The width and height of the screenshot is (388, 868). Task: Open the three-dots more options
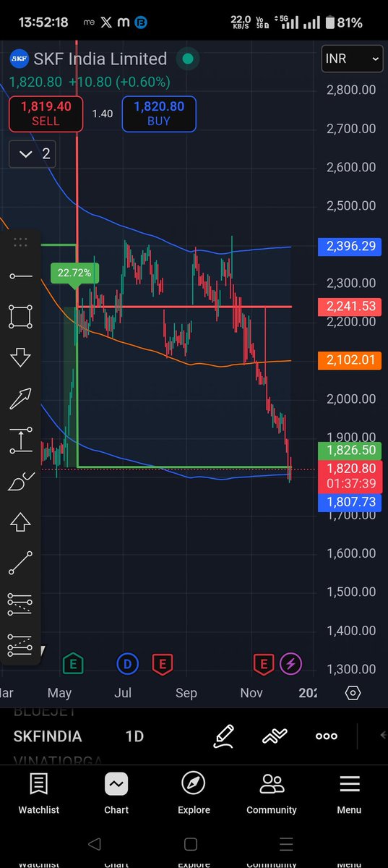(327, 736)
